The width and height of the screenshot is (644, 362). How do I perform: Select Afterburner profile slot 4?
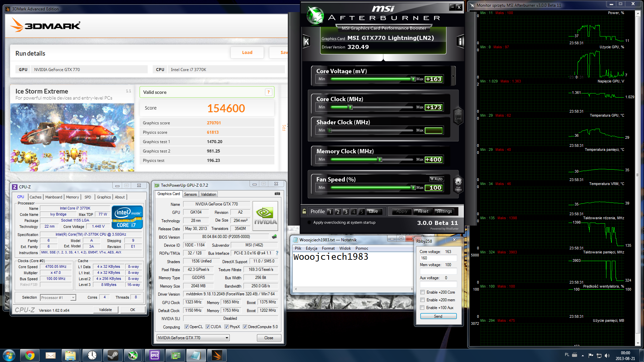[354, 212]
